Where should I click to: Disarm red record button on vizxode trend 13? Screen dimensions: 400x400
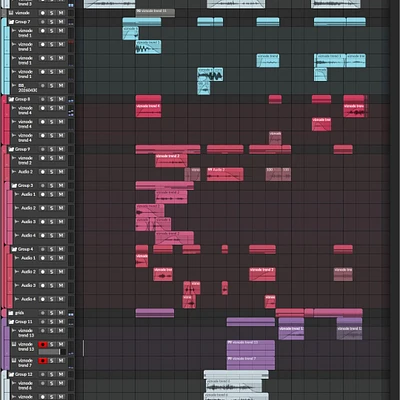tap(43, 344)
